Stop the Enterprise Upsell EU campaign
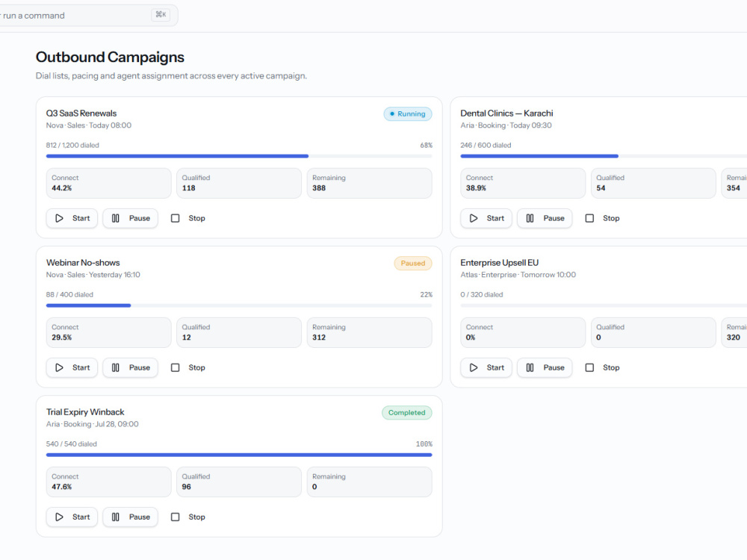This screenshot has width=747, height=560. 603,367
